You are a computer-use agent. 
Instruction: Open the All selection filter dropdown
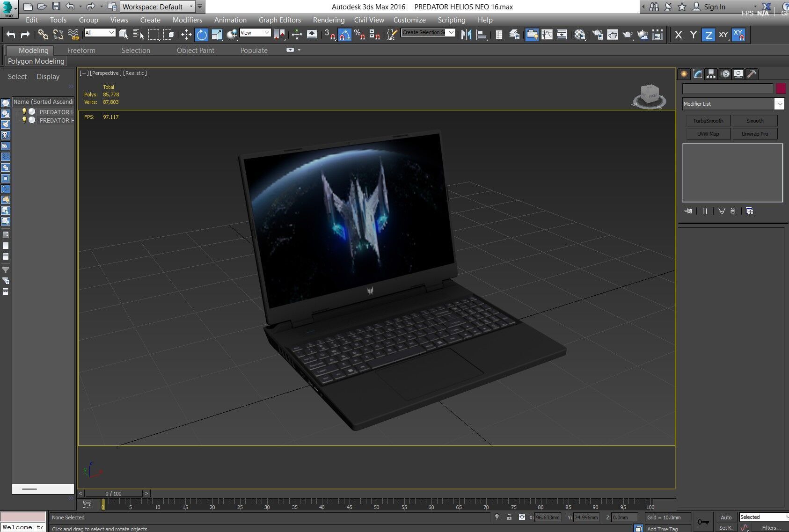pos(100,32)
